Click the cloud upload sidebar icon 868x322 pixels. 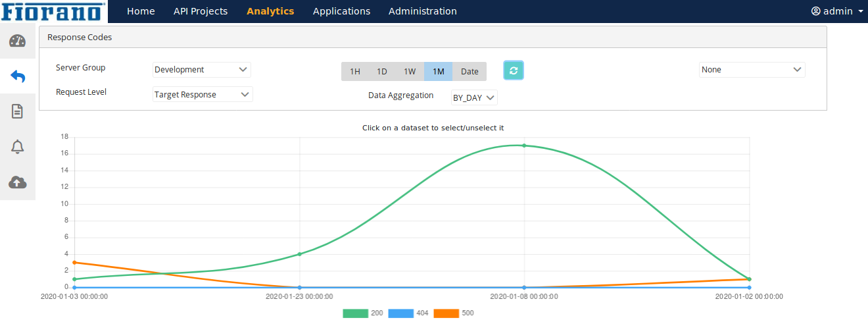18,182
